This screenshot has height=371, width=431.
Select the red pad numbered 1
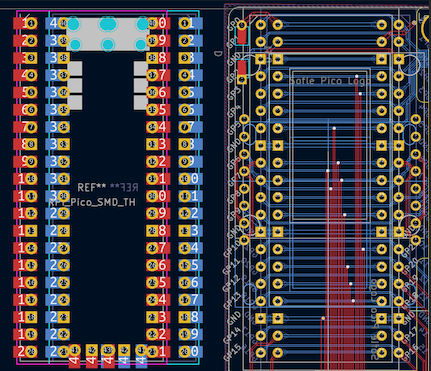pos(25,23)
